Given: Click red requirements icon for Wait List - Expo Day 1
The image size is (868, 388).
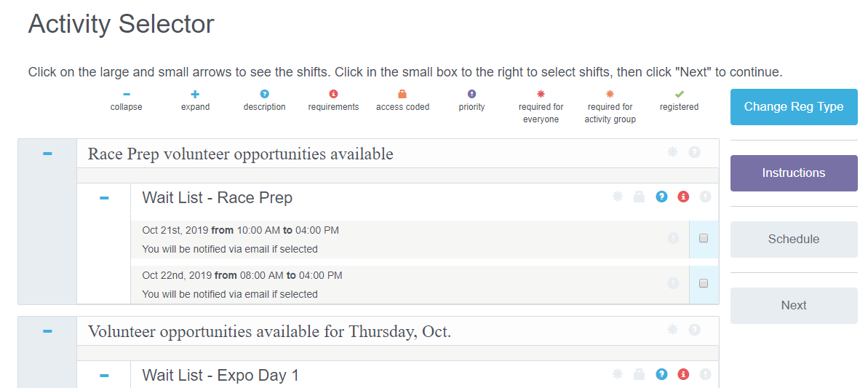Looking at the screenshot, I should (x=683, y=375).
